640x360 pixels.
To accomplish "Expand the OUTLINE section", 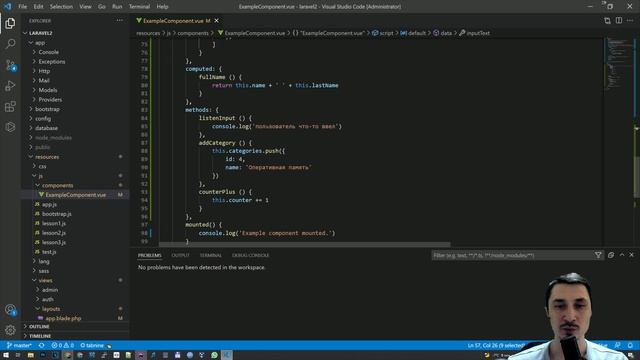I will point(39,327).
